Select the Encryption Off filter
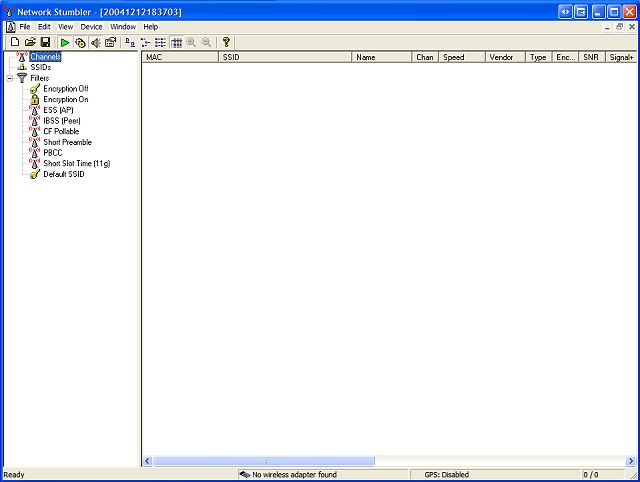 [66, 89]
